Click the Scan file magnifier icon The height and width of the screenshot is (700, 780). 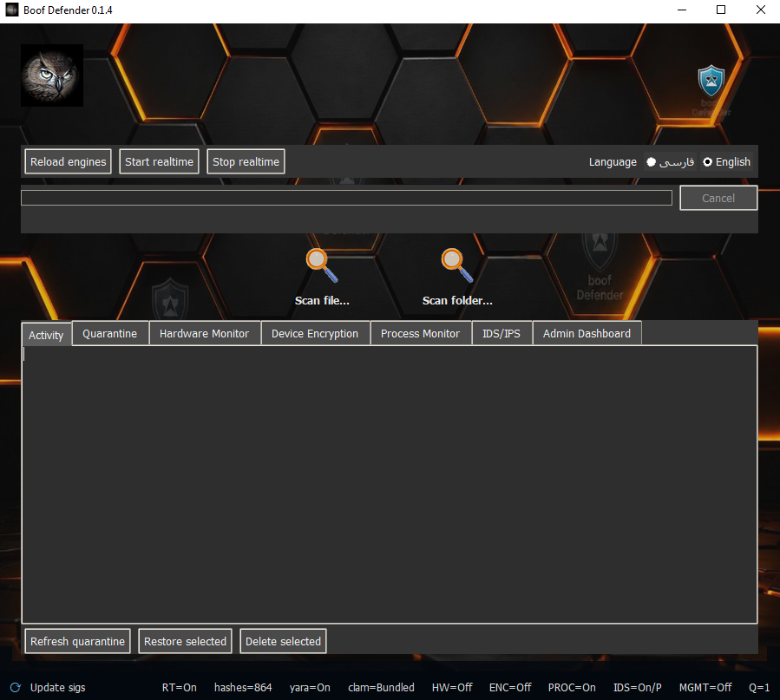[x=322, y=265]
